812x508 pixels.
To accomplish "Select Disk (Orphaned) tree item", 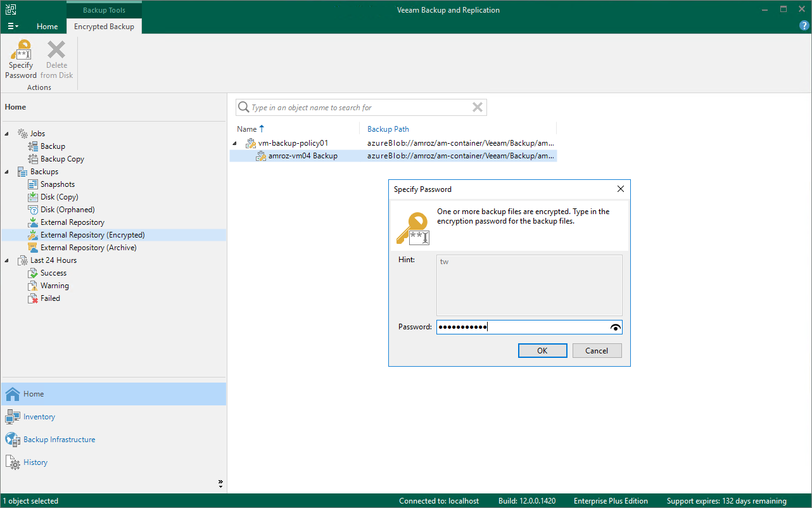I will pos(67,210).
